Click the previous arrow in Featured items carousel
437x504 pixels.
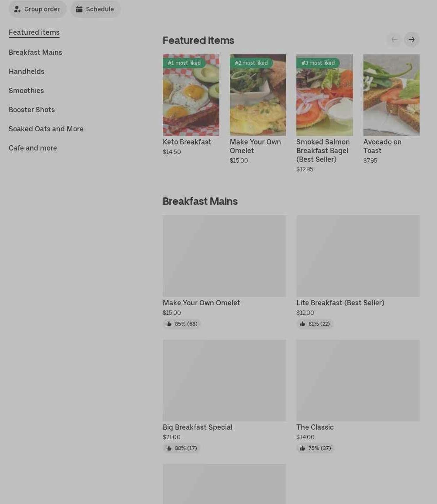[x=394, y=40]
